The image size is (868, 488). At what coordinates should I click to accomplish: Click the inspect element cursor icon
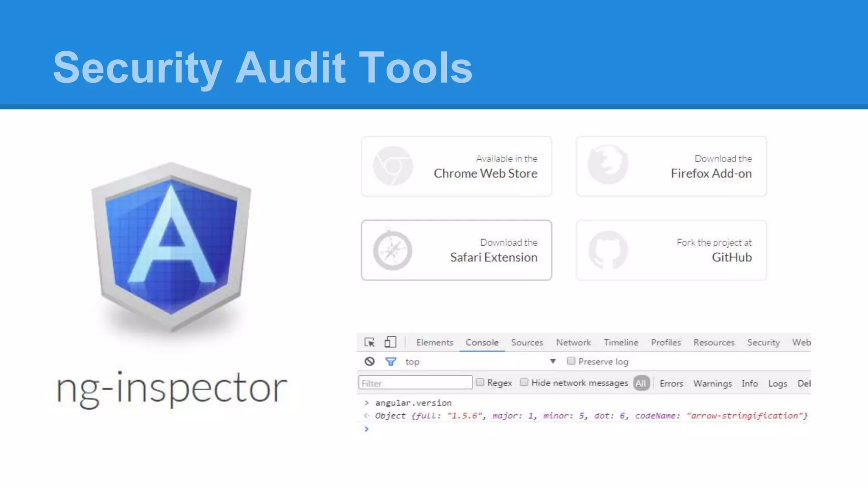[x=370, y=342]
